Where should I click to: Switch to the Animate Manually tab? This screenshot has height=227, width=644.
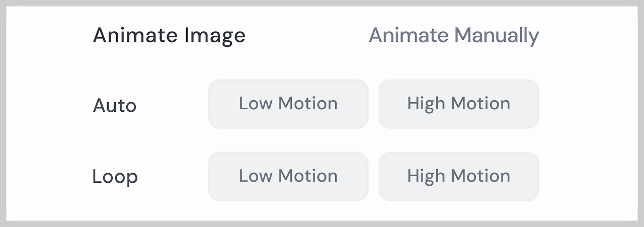click(454, 36)
